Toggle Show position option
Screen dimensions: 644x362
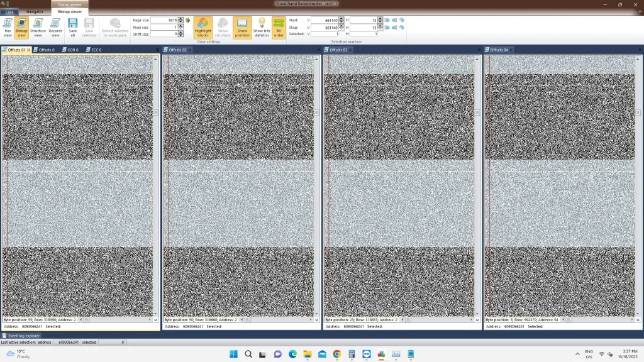coord(242,28)
